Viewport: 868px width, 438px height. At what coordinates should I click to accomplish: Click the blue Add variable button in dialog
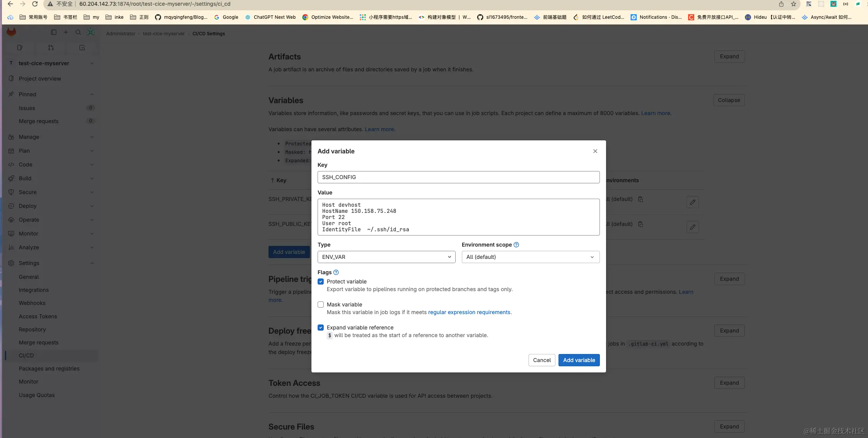[x=579, y=360]
